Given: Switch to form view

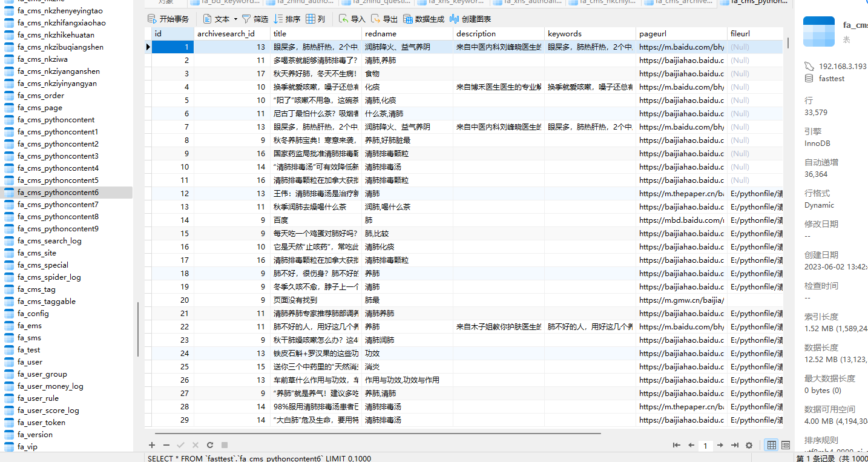Looking at the screenshot, I should [784, 445].
